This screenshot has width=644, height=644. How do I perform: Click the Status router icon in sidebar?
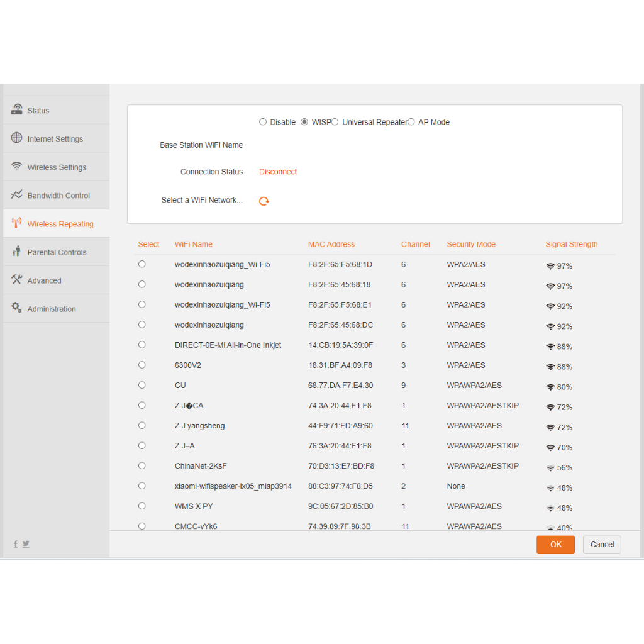[x=17, y=109]
